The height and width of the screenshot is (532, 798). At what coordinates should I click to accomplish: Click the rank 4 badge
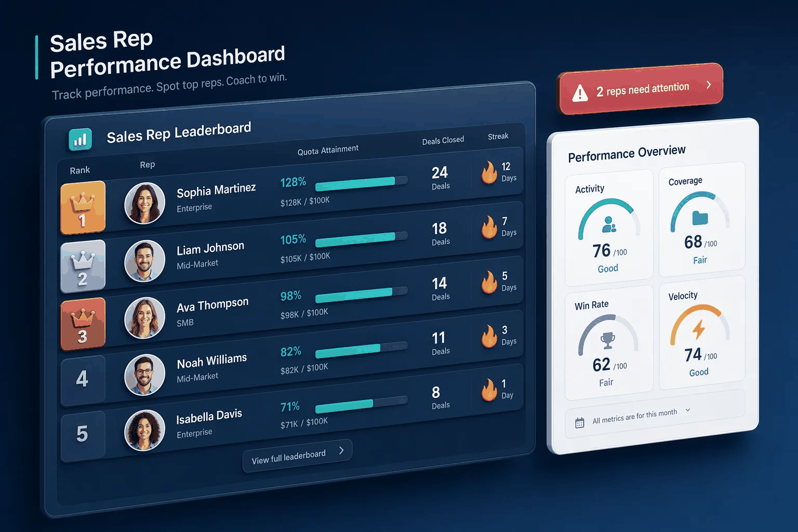83,380
